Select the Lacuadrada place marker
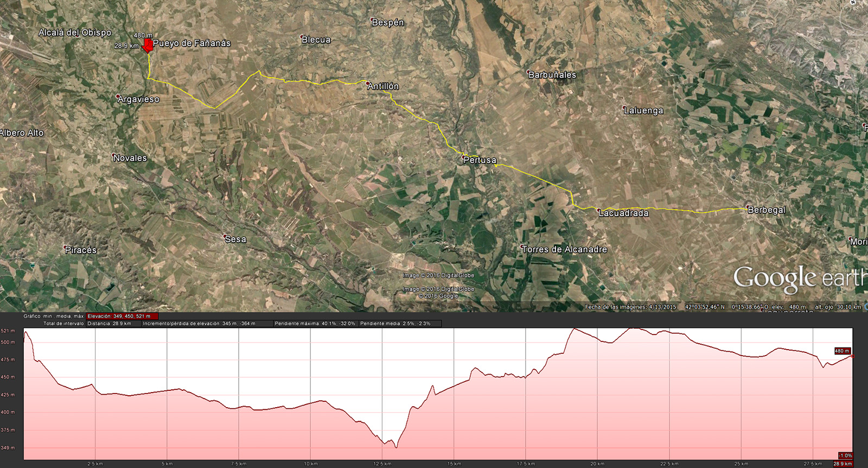The width and height of the screenshot is (868, 468). click(x=598, y=210)
